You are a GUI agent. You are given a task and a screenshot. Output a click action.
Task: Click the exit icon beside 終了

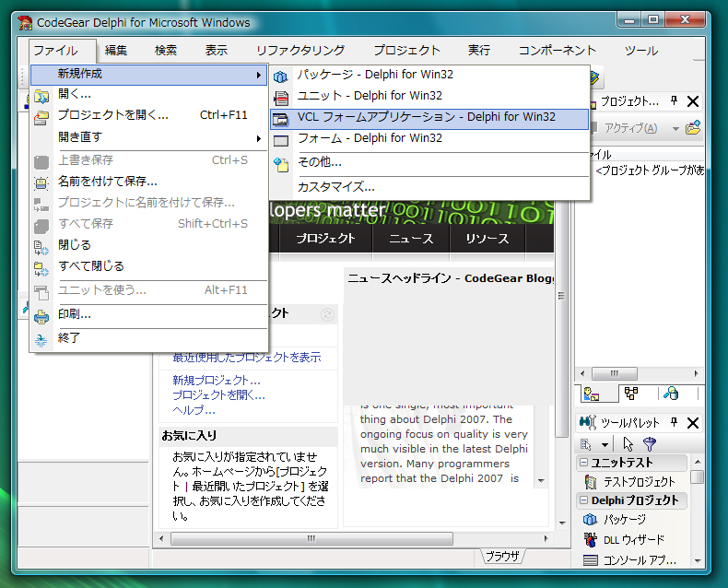tap(41, 340)
